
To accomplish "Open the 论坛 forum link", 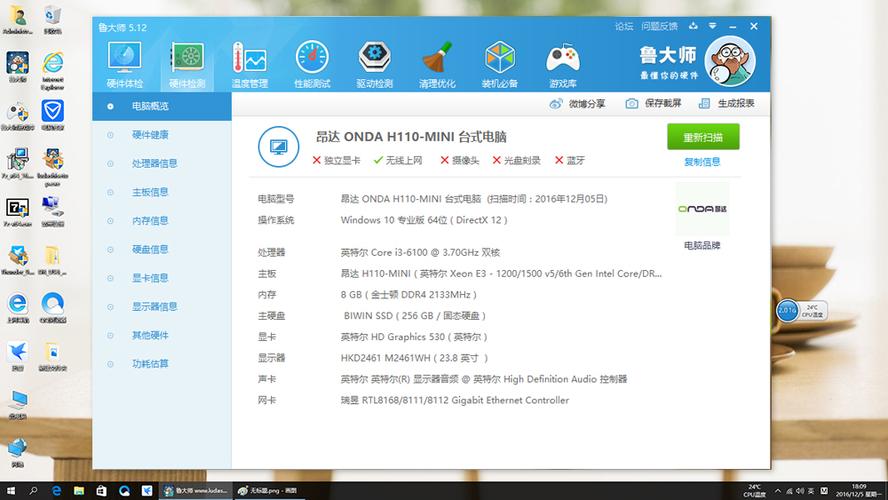I will pyautogui.click(x=624, y=26).
